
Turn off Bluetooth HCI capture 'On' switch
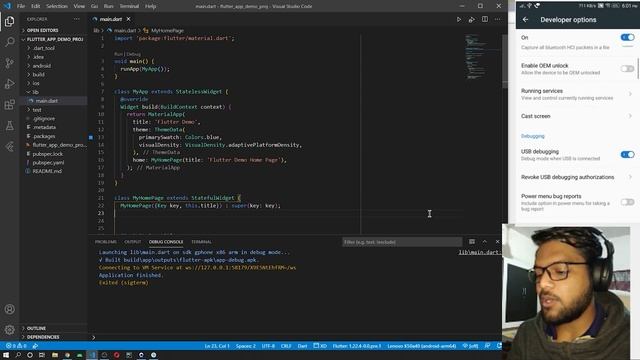(x=627, y=37)
